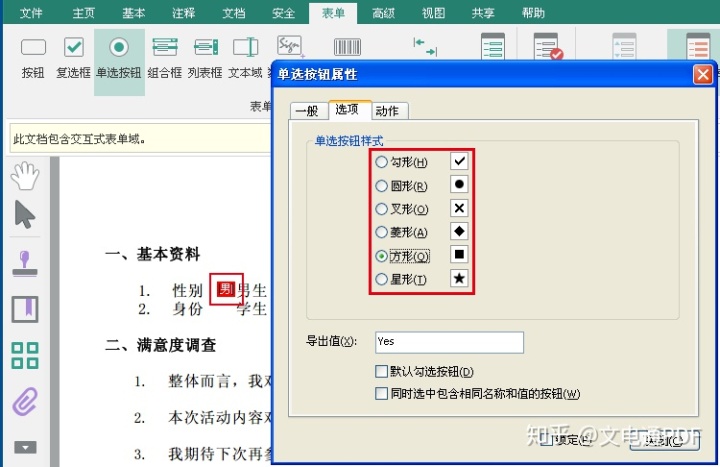Open the 视图 ribbon tab
The width and height of the screenshot is (720, 467).
click(433, 13)
